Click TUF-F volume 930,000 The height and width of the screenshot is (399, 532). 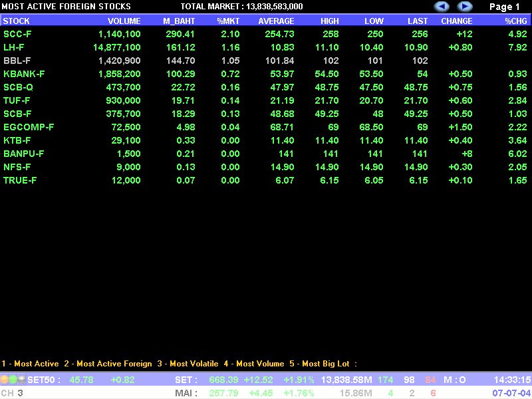click(123, 100)
